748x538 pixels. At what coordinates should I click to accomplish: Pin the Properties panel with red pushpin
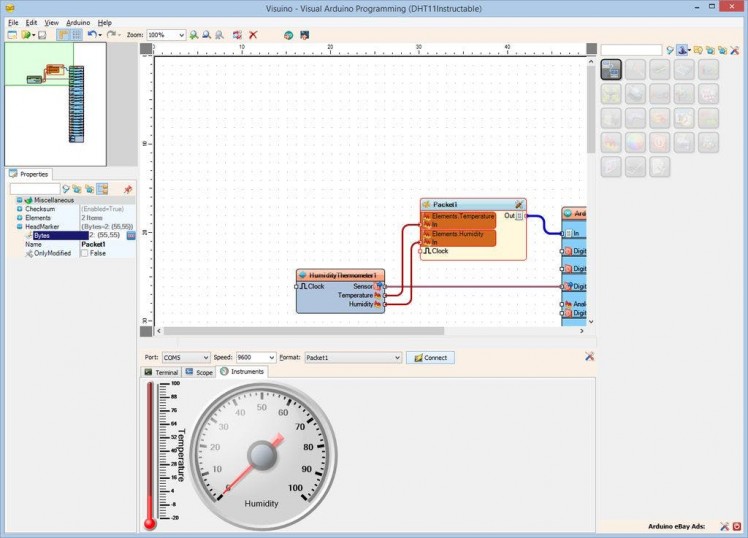point(127,188)
